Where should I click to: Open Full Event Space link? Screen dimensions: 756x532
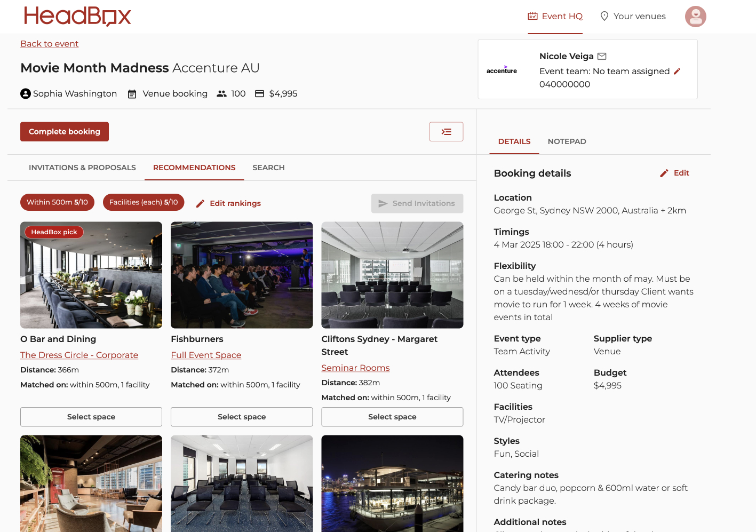coord(206,355)
